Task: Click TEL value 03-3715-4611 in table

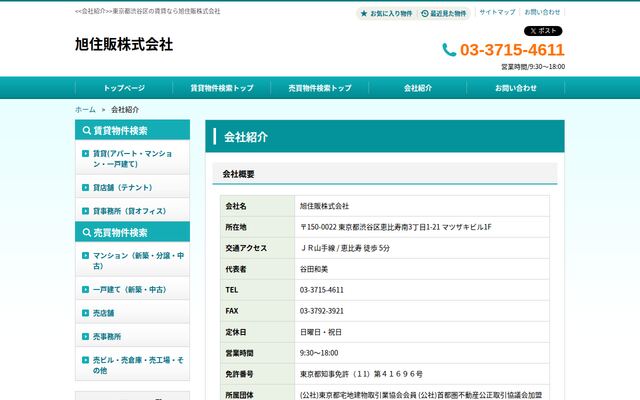Action: (x=322, y=290)
